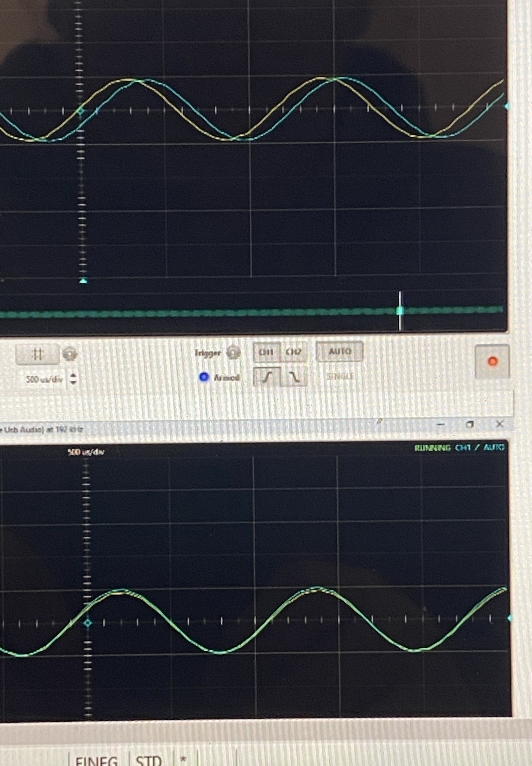
Task: Click the red record button
Action: (x=492, y=361)
